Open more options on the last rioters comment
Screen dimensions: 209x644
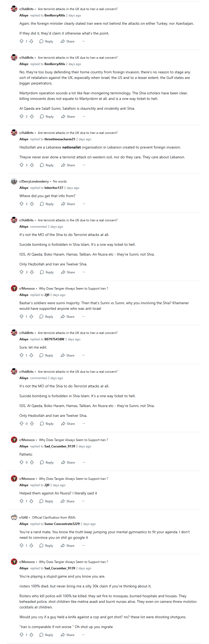(83, 635)
